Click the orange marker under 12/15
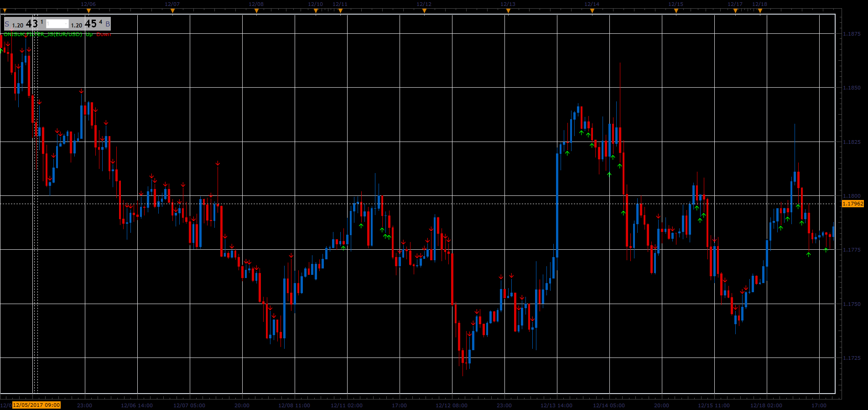 [x=676, y=11]
